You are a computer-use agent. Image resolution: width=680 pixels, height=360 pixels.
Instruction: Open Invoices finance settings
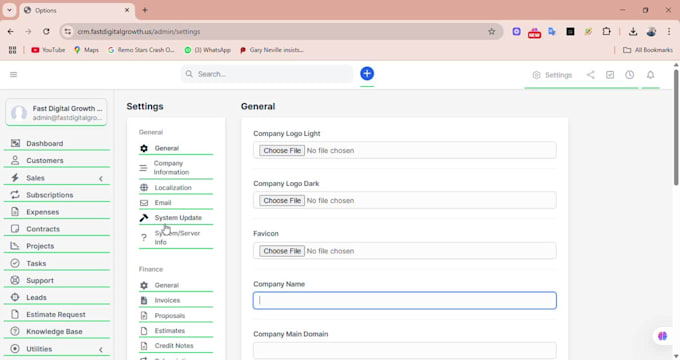[x=176, y=300]
